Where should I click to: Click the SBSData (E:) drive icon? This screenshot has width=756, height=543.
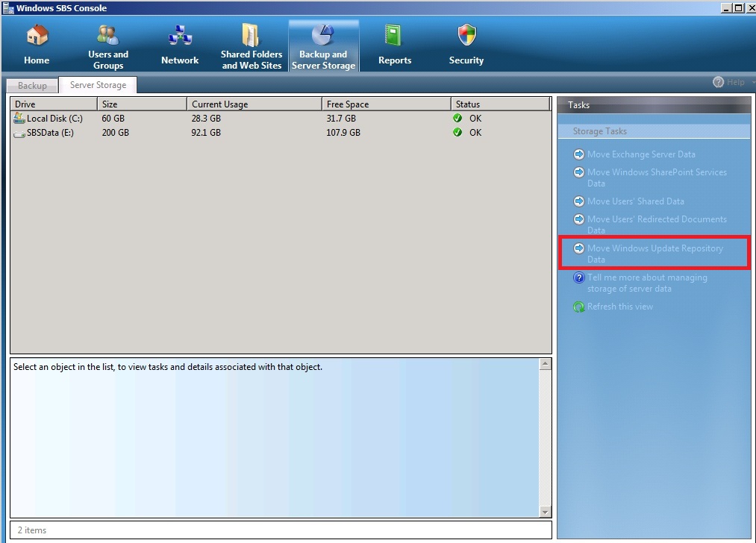point(19,134)
